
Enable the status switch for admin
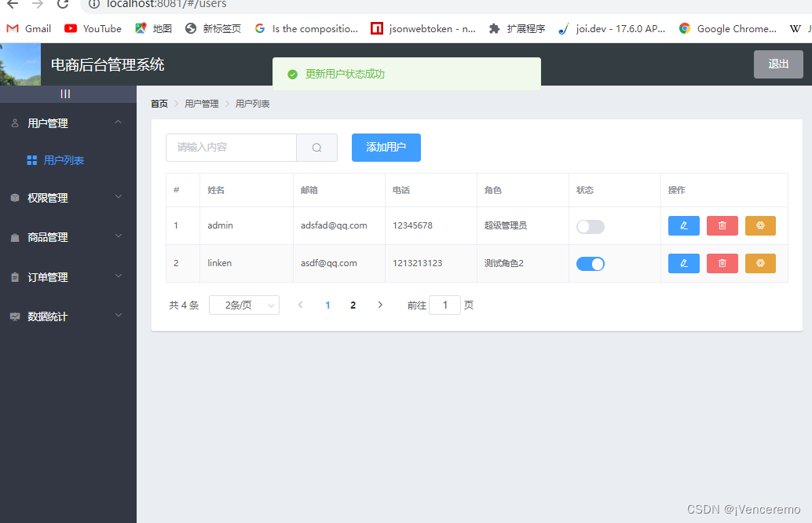point(590,226)
